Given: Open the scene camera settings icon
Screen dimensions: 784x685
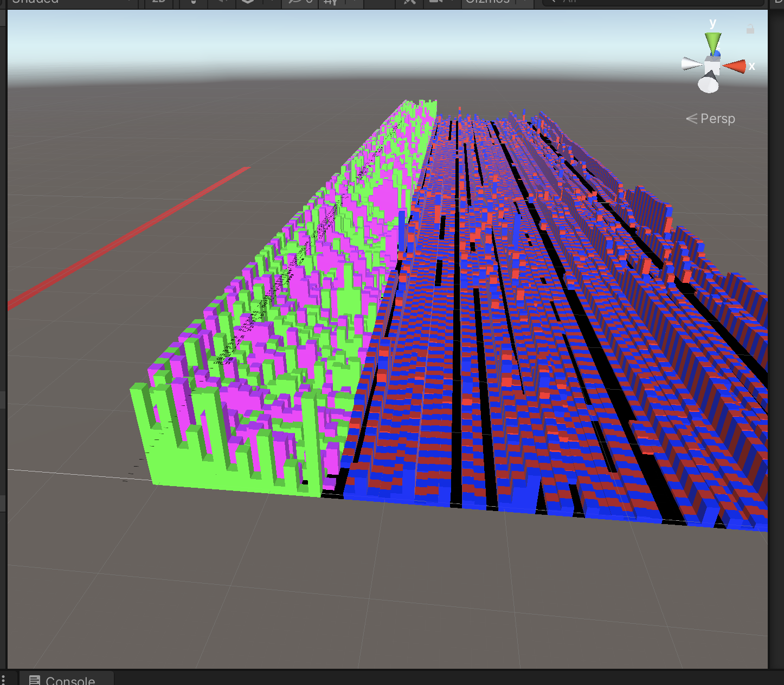Looking at the screenshot, I should point(436,2).
